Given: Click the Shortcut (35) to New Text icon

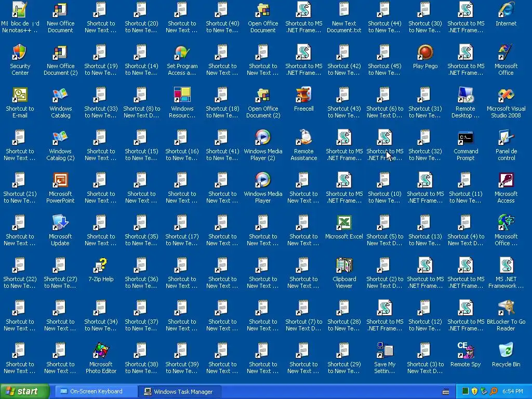Looking at the screenshot, I should point(141,230).
